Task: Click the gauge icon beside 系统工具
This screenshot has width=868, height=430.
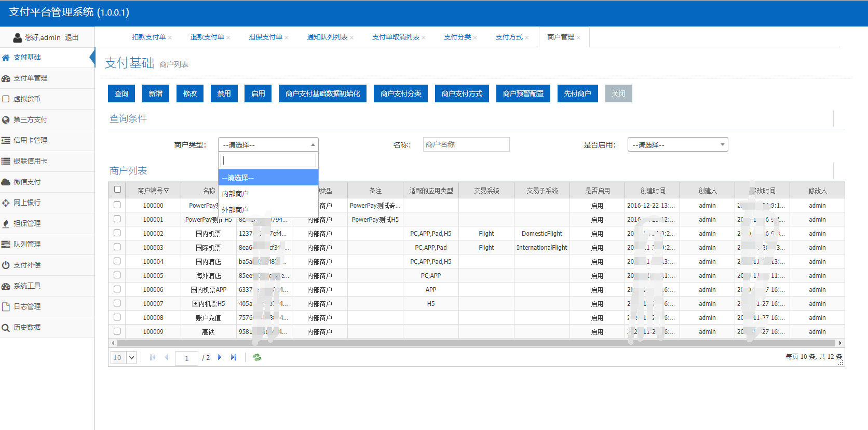Action: 6,286
